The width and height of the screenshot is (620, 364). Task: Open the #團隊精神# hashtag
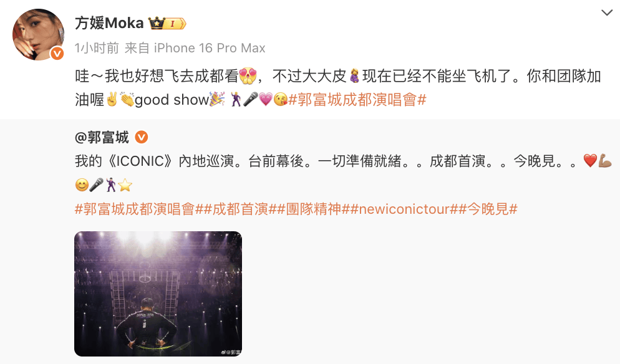pyautogui.click(x=314, y=209)
